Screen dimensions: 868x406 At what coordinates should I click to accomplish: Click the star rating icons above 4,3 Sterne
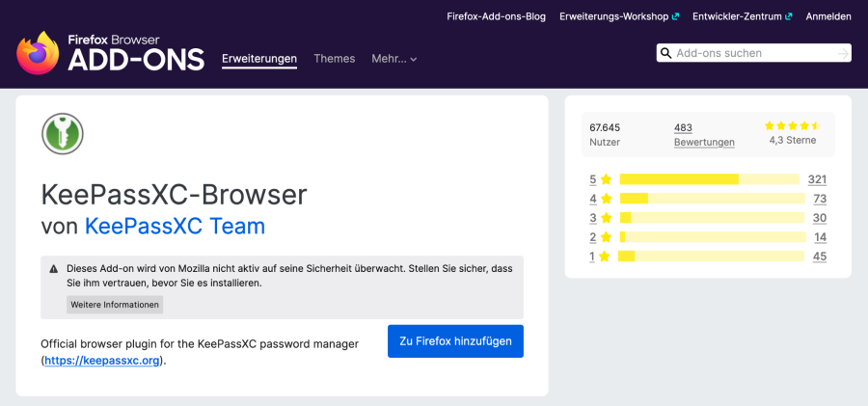coord(792,125)
